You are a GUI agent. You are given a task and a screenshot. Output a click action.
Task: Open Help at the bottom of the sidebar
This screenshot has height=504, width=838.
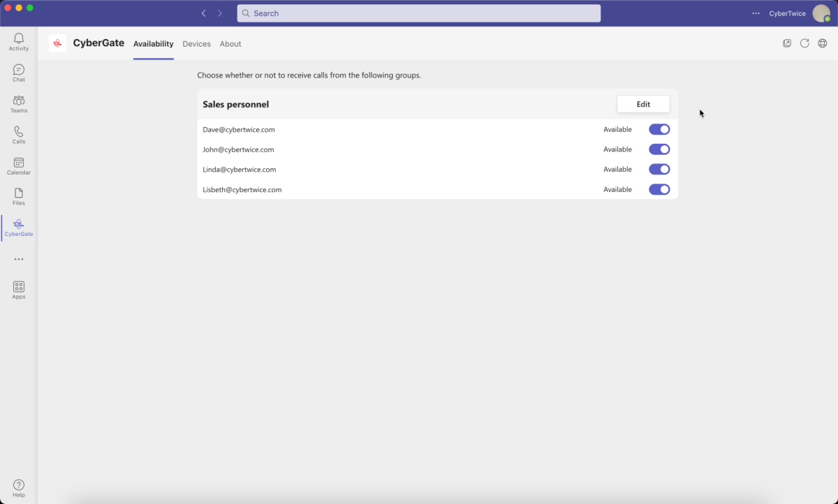(19, 489)
